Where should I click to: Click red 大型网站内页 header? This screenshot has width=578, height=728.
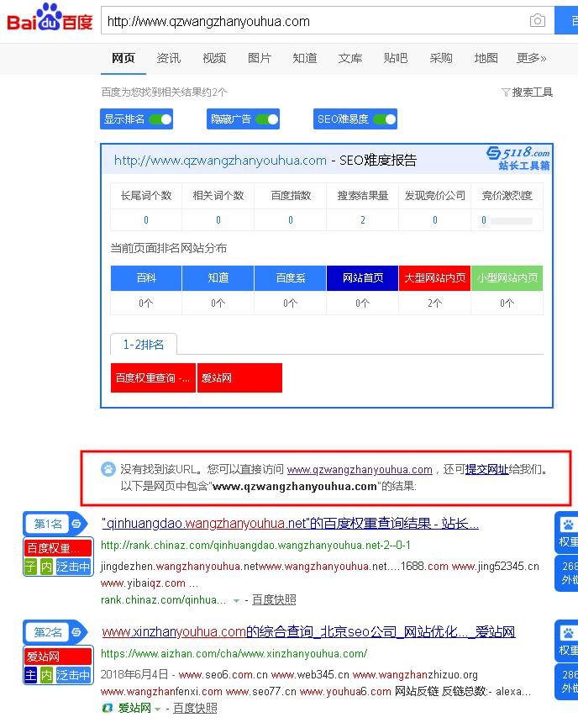[x=434, y=278]
